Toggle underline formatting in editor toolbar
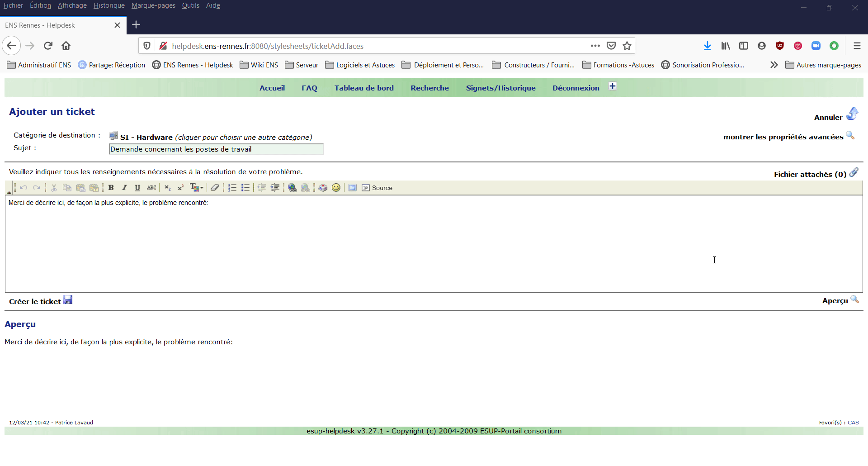 pyautogui.click(x=137, y=188)
